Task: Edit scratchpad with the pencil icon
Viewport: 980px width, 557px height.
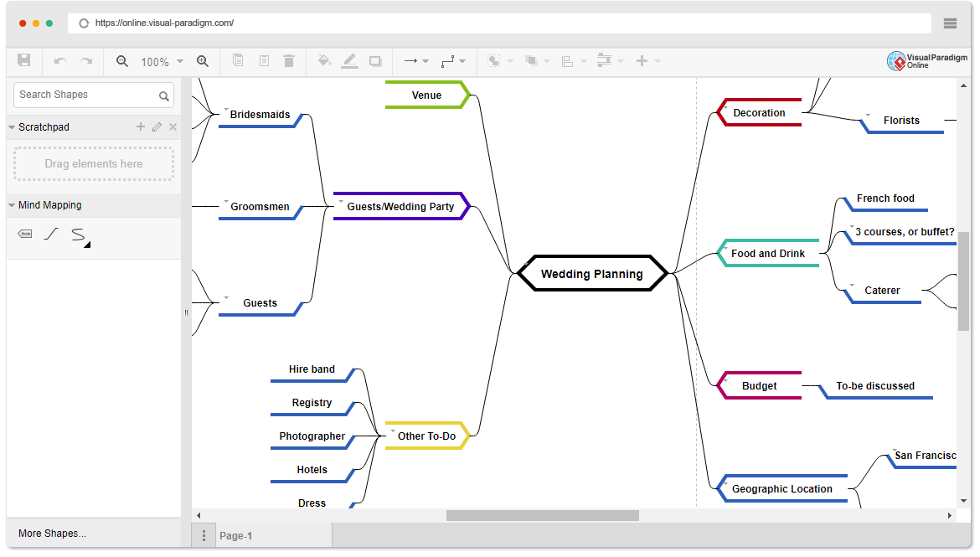Action: pos(157,127)
